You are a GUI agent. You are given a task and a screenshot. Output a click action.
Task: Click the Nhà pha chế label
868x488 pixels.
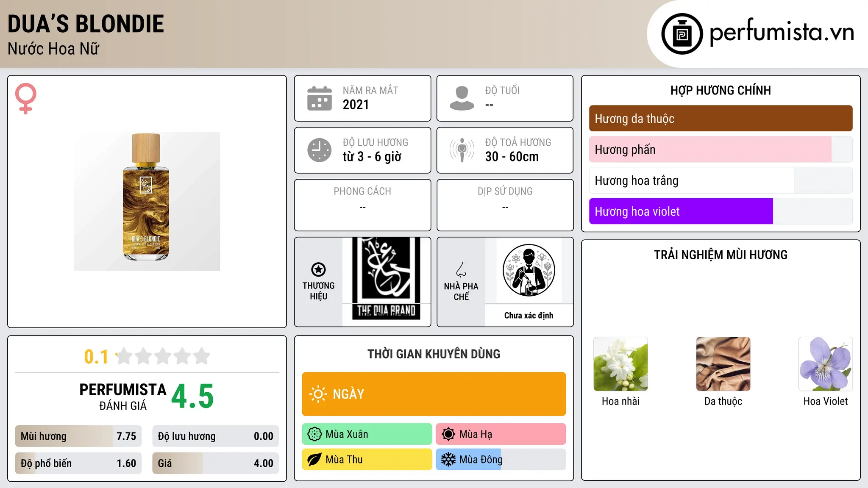(x=461, y=291)
